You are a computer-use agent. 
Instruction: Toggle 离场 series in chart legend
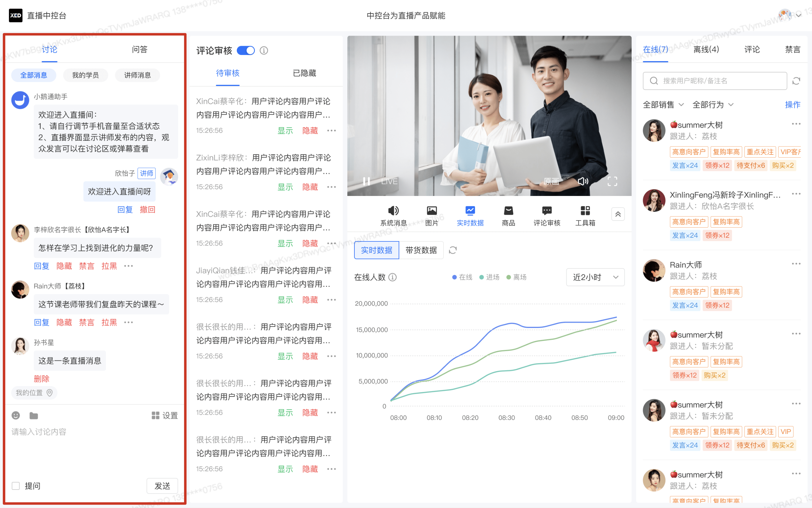516,277
